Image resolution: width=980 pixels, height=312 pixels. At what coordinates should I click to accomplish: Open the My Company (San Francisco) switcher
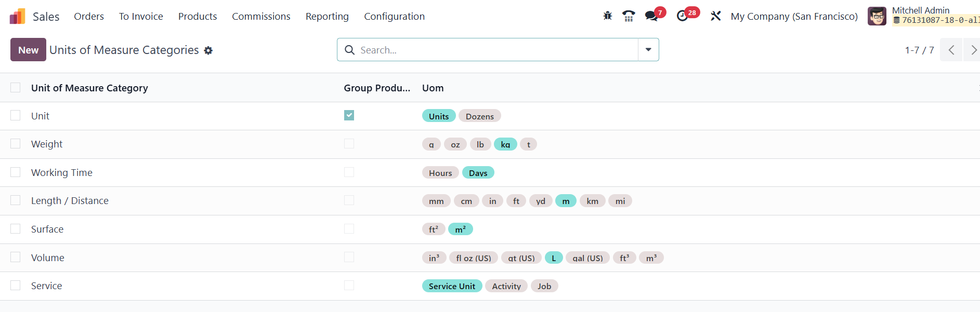[x=794, y=17]
